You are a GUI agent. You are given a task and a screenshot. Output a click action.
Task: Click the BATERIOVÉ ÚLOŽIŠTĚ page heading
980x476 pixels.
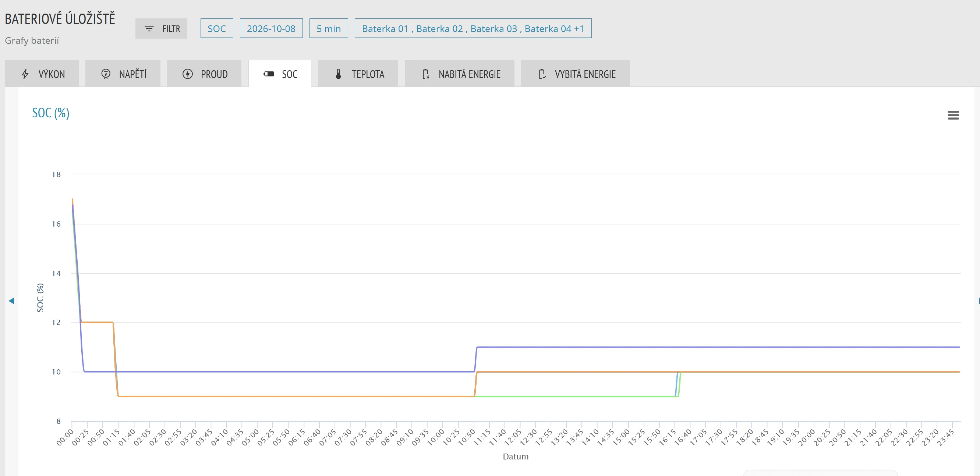(60, 19)
